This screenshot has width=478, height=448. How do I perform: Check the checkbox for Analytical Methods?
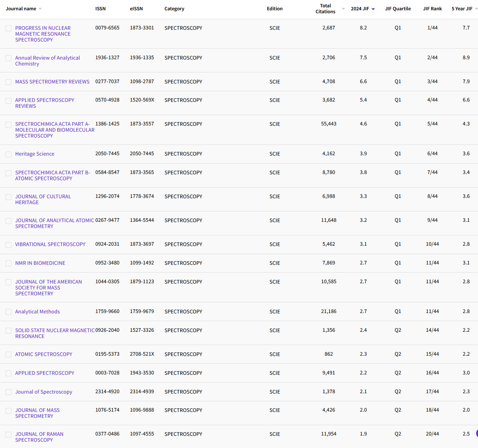(x=8, y=312)
